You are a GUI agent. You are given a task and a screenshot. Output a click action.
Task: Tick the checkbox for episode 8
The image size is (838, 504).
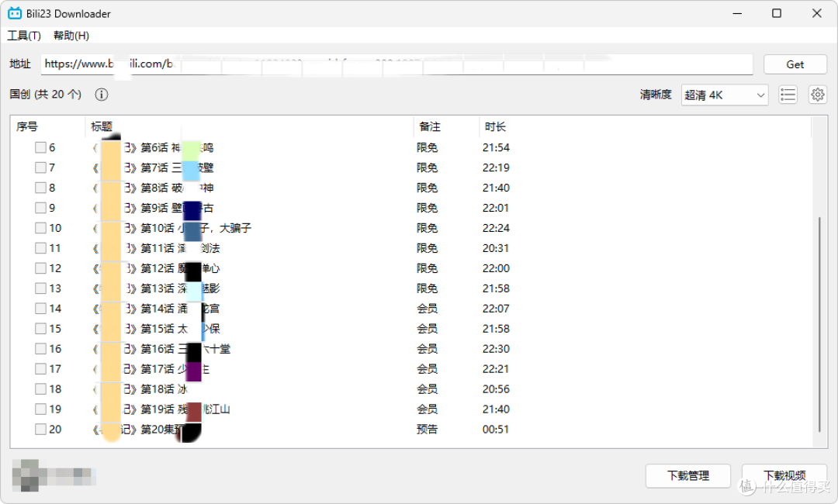(40, 188)
